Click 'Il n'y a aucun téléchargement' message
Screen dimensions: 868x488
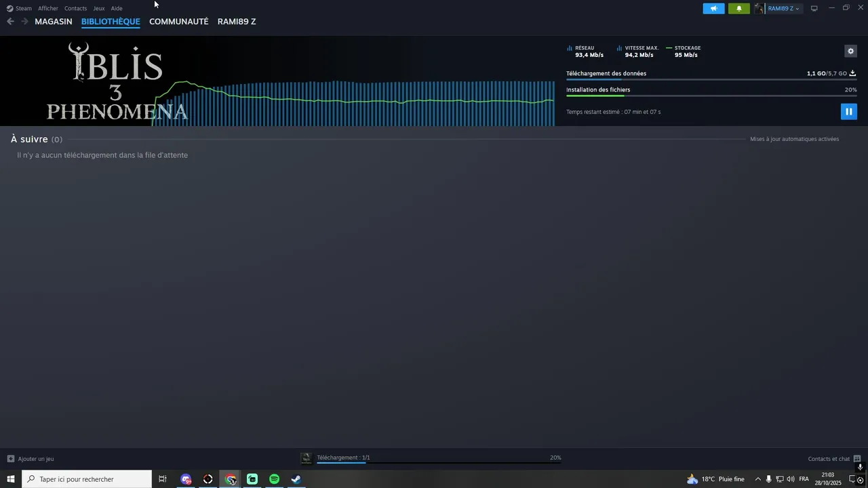pyautogui.click(x=102, y=155)
